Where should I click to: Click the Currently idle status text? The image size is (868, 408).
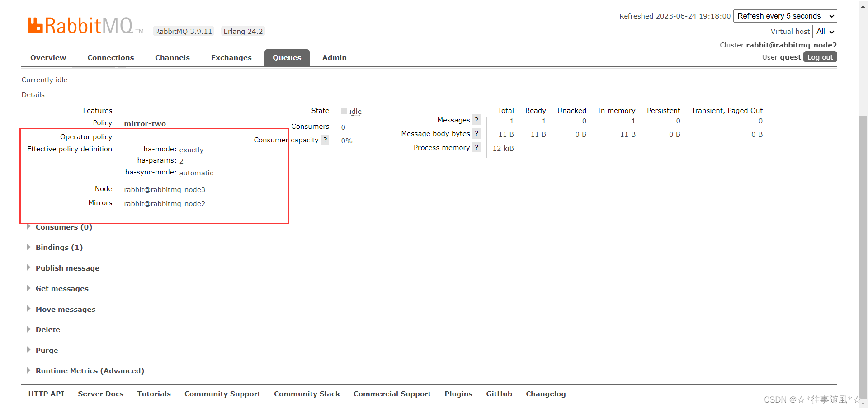(44, 80)
